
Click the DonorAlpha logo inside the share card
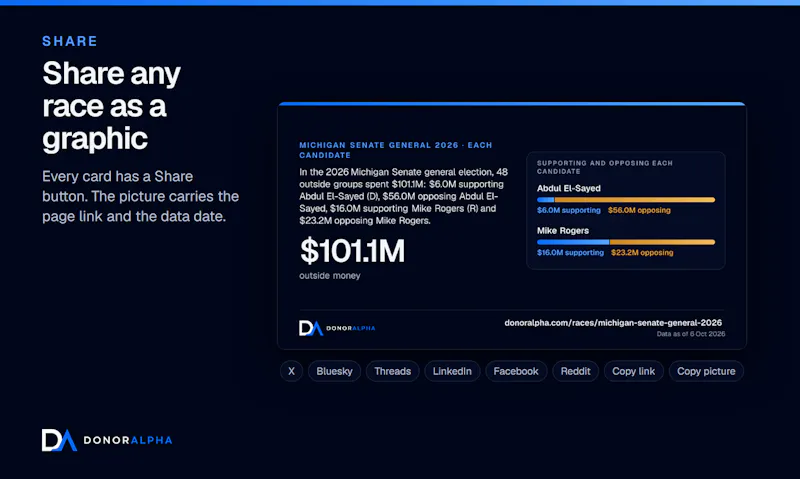click(x=337, y=328)
